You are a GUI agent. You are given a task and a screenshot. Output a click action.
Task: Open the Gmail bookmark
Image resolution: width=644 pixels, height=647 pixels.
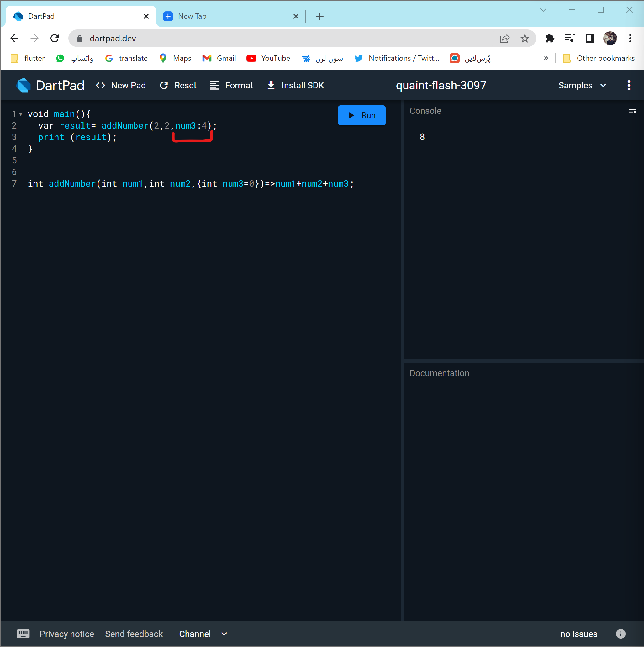(219, 58)
